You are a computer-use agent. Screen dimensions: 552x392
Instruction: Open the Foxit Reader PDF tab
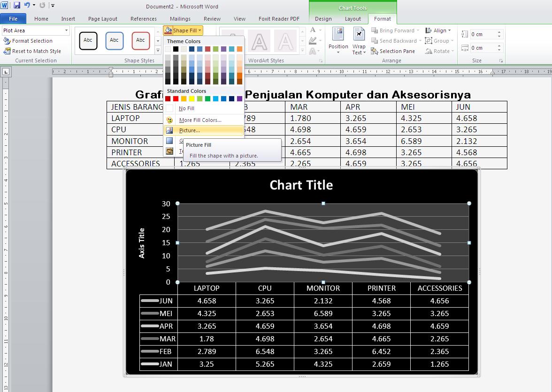[279, 19]
